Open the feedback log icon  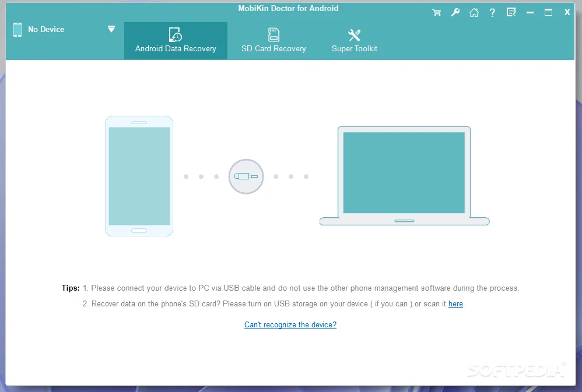[511, 12]
